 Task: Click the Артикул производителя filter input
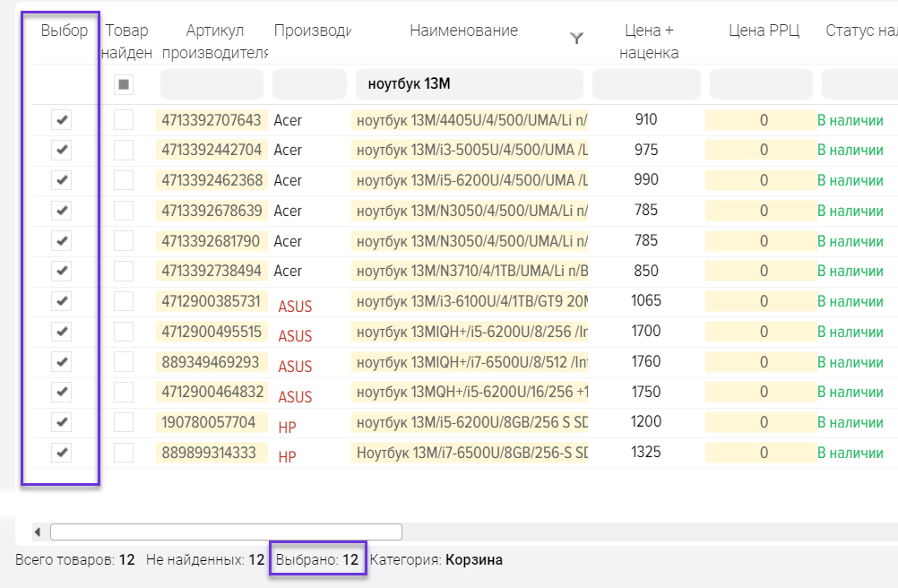212,85
